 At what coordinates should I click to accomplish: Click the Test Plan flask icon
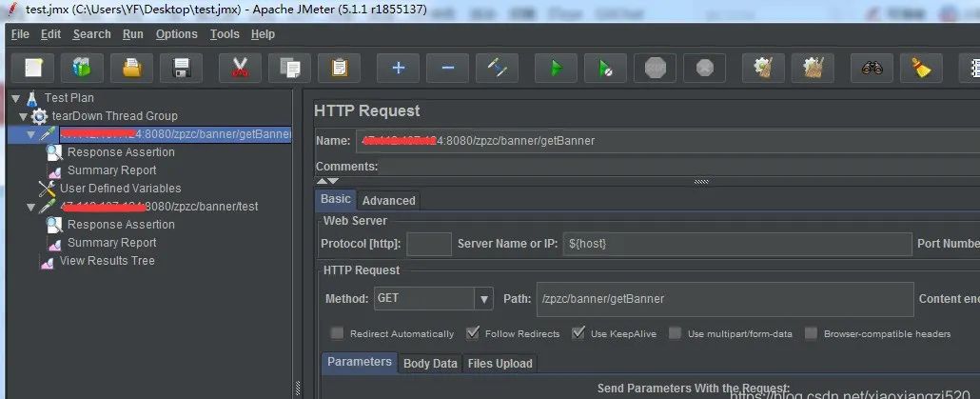(32, 98)
